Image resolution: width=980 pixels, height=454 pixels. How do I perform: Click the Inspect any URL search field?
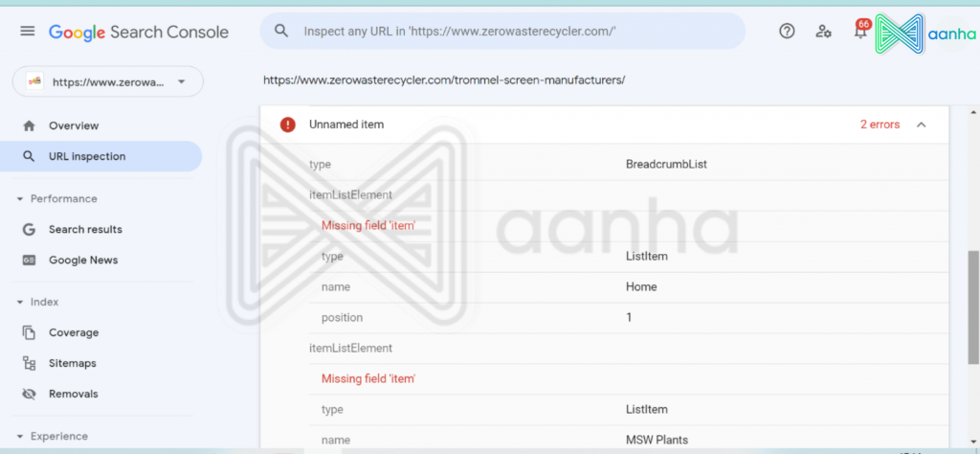[x=502, y=31]
